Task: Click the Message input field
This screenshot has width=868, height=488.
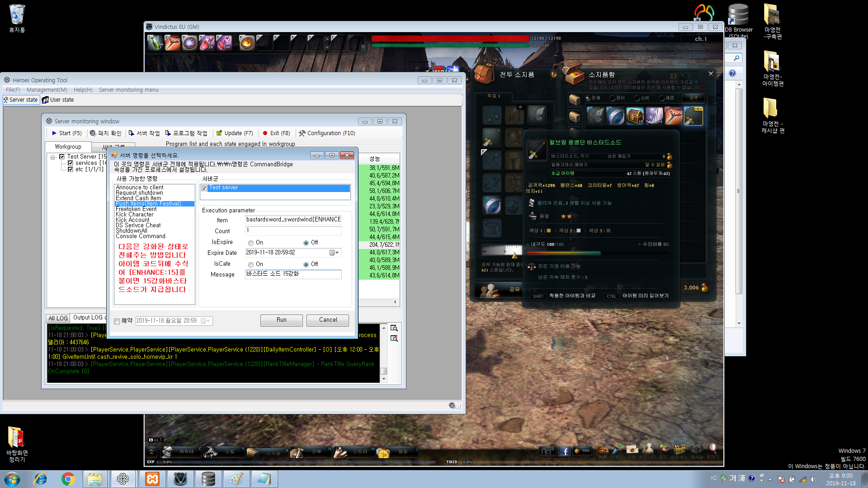Action: 293,274
